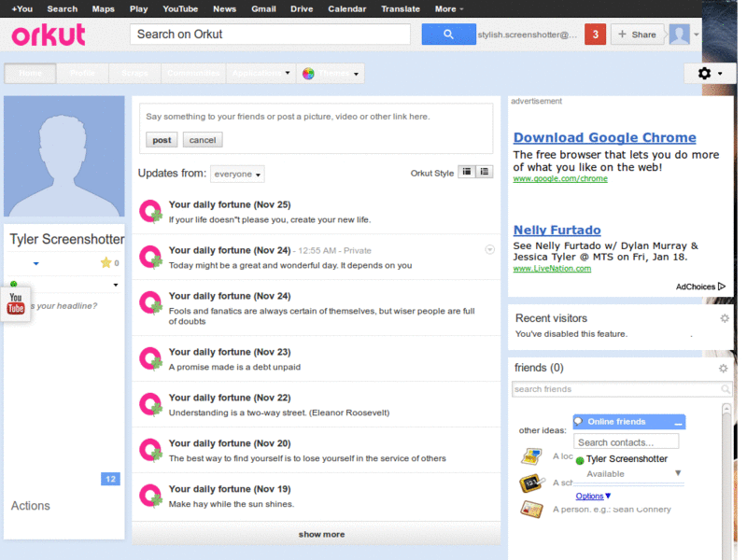Click the Search contacts field in chat

[626, 442]
